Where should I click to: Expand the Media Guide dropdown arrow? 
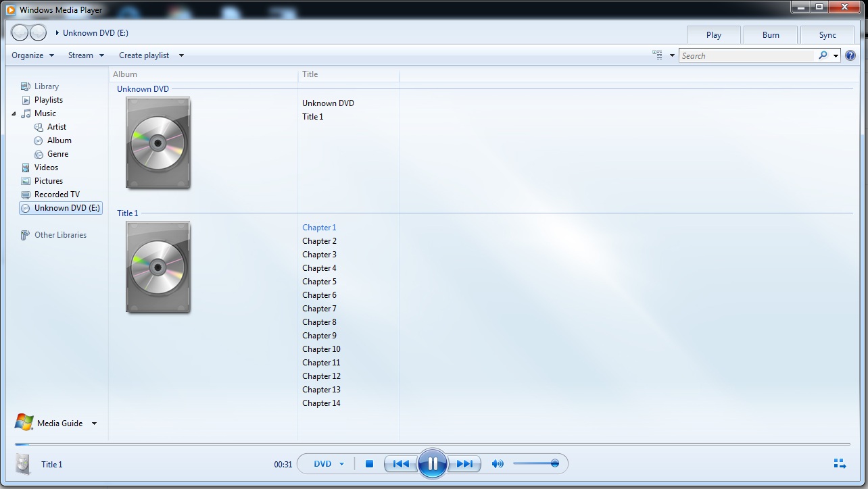coord(94,423)
